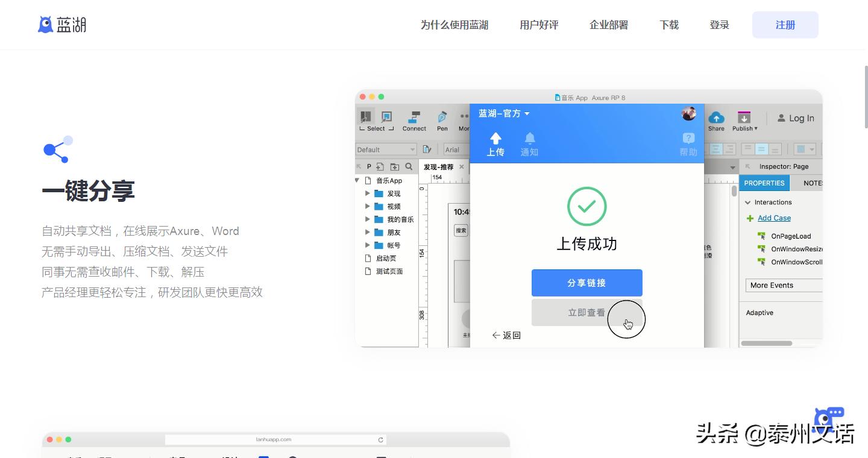Viewport: 868px width, 458px height.
Task: Choose the Pen tool
Action: [442, 118]
